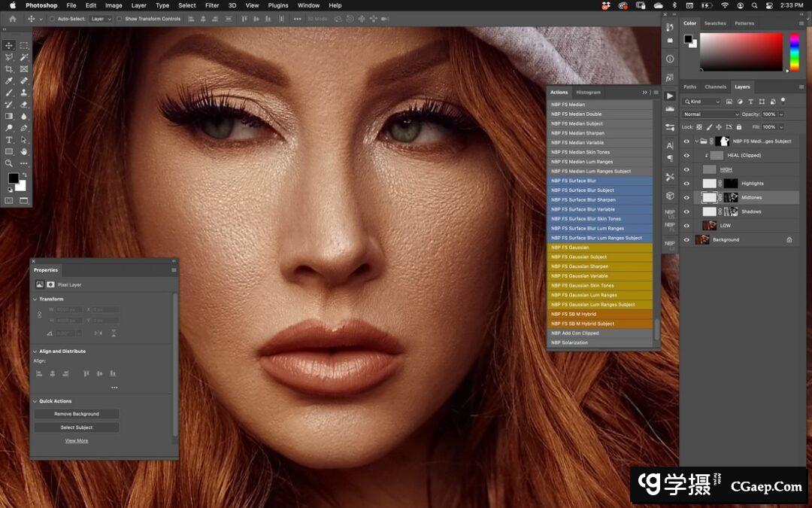The height and width of the screenshot is (508, 812).
Task: Select the Gradient tool
Action: pyautogui.click(x=9, y=117)
